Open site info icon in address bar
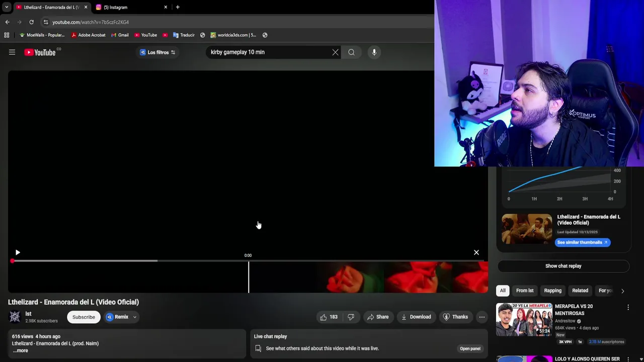The width and height of the screenshot is (644, 362). [46, 22]
